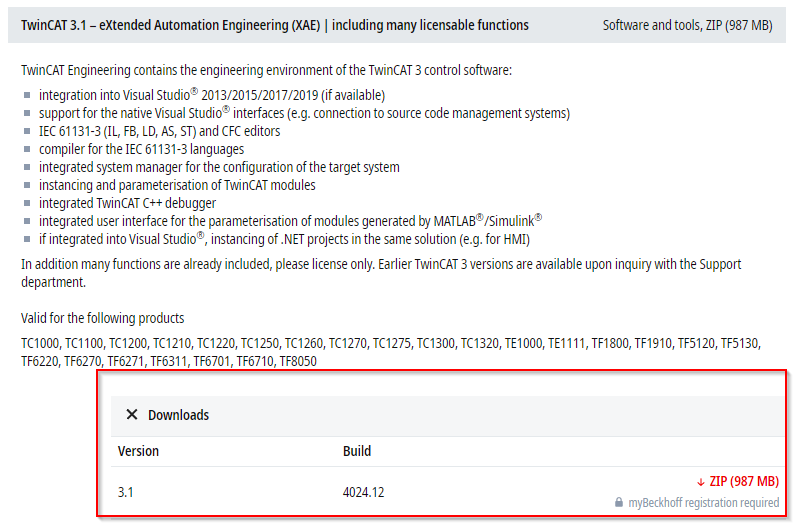
Task: Click the Downloads heading label
Action: pos(178,415)
